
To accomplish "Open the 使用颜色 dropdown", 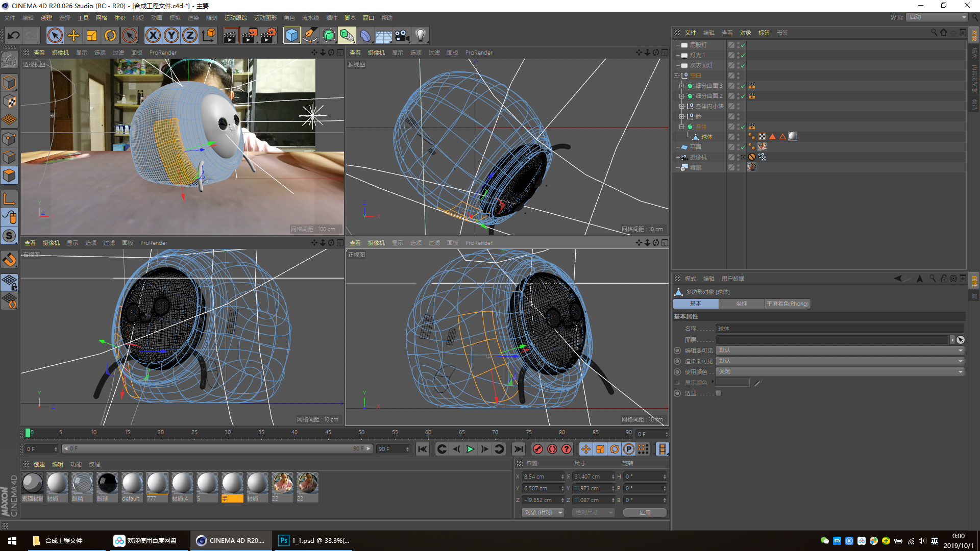I will tap(840, 372).
